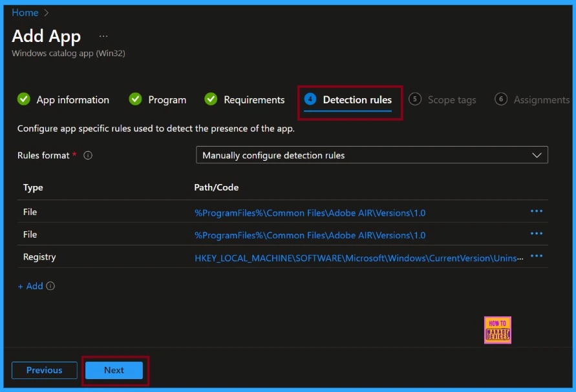
Task: Click the green checkmark icon for Program
Action: tap(135, 99)
